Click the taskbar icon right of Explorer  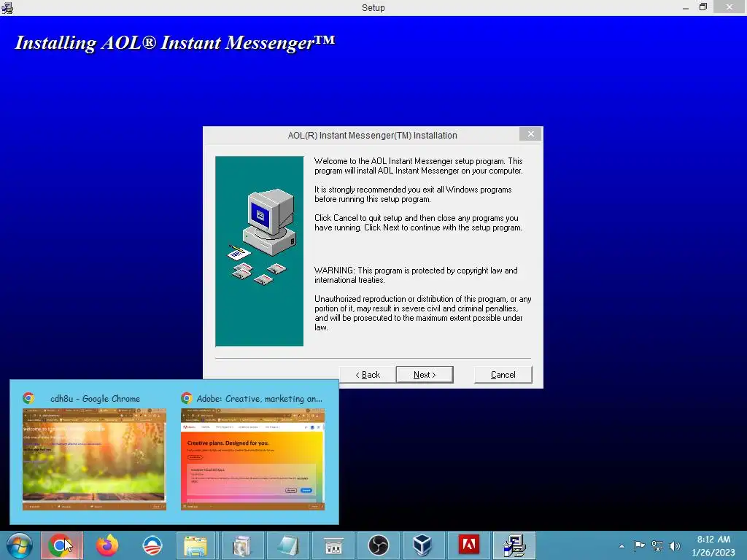point(242,545)
